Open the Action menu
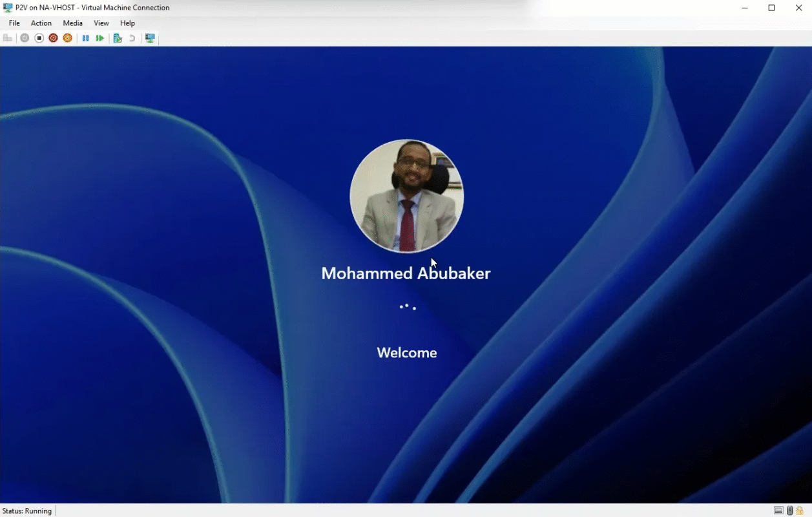The width and height of the screenshot is (812, 517). click(41, 23)
